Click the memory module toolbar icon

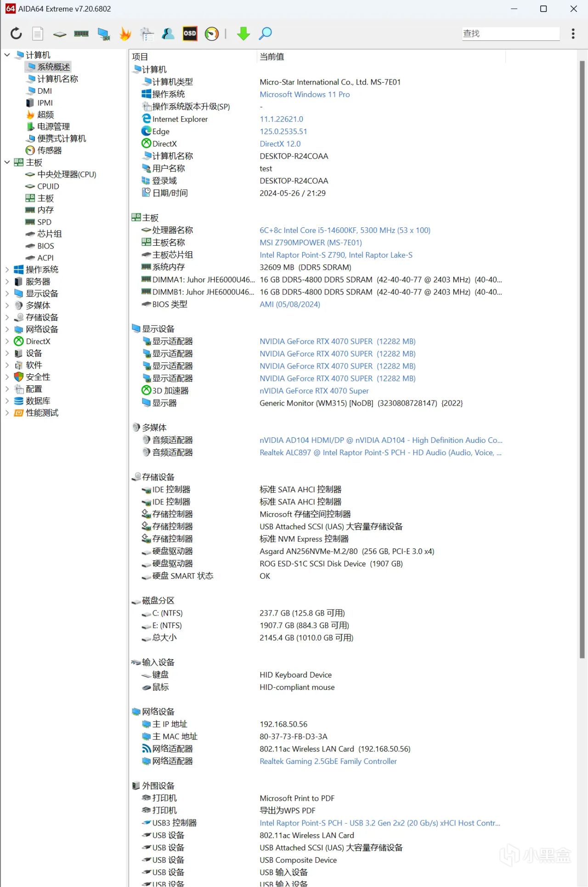(81, 34)
